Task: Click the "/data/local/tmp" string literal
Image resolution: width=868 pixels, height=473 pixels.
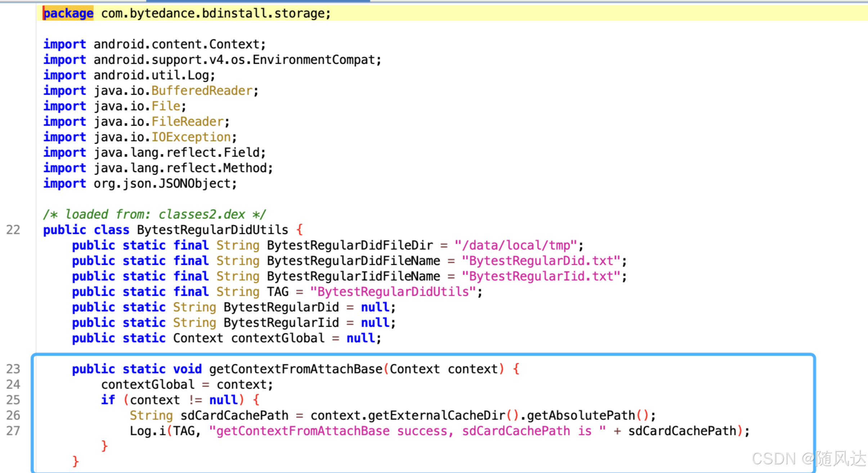Action: point(516,245)
